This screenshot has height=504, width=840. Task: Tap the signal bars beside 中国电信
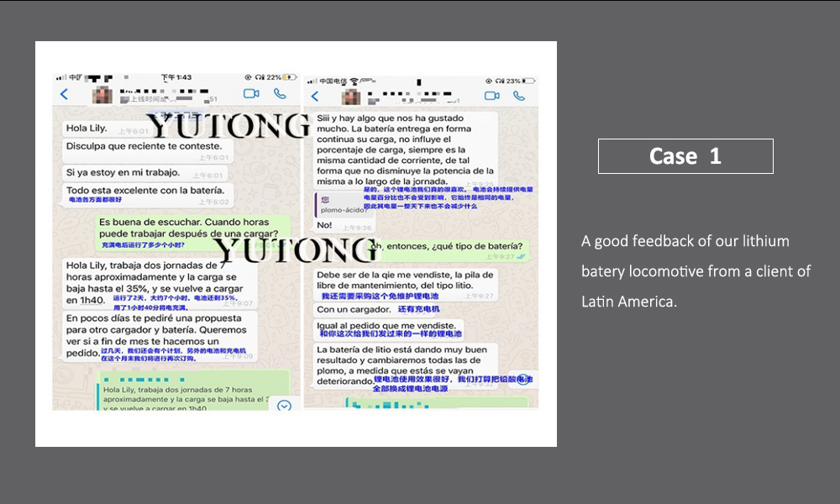[x=312, y=81]
